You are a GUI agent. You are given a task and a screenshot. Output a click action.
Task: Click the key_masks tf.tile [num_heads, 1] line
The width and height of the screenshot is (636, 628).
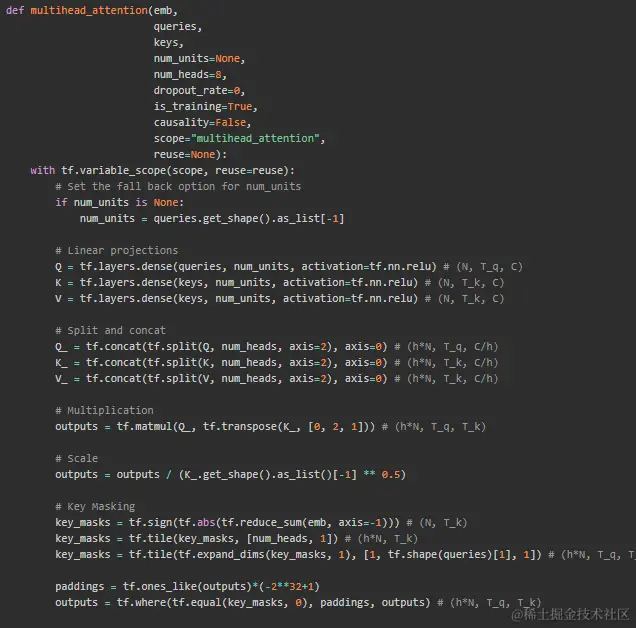click(236, 539)
